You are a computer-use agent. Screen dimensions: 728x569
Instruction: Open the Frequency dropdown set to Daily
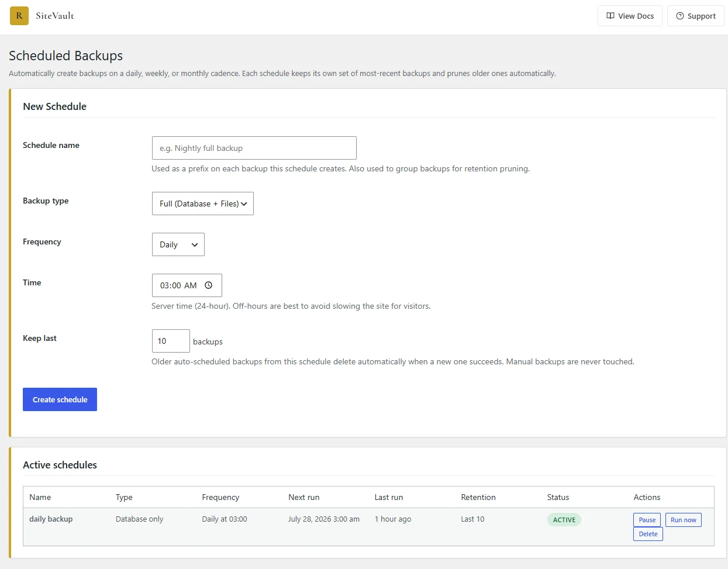pyautogui.click(x=178, y=244)
